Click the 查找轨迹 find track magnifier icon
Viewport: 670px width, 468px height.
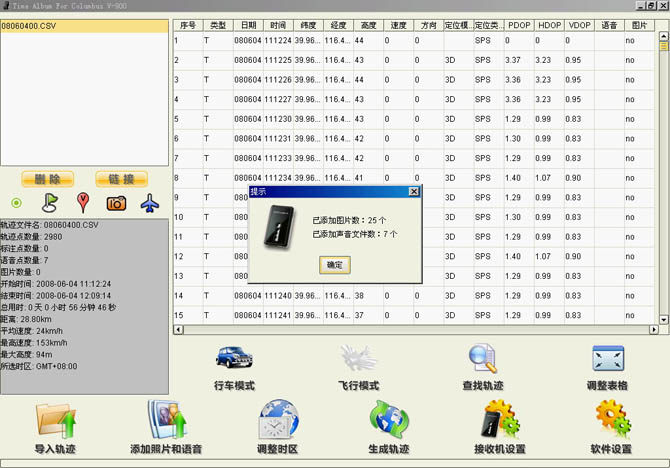tap(482, 358)
